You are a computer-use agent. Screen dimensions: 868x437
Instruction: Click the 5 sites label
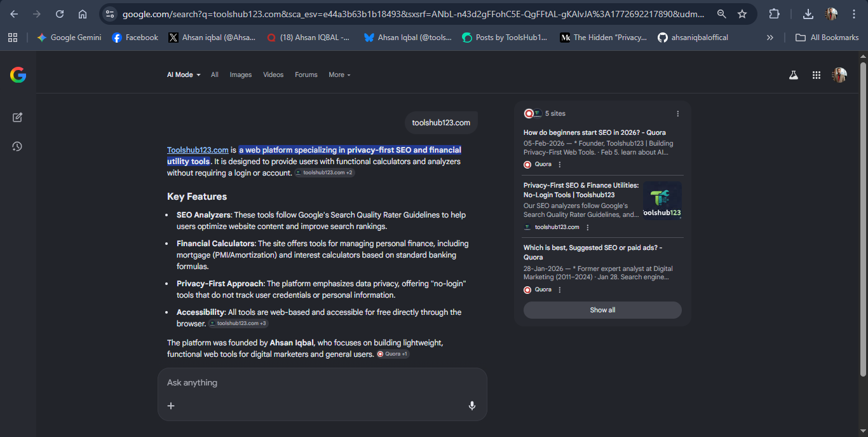pos(555,114)
